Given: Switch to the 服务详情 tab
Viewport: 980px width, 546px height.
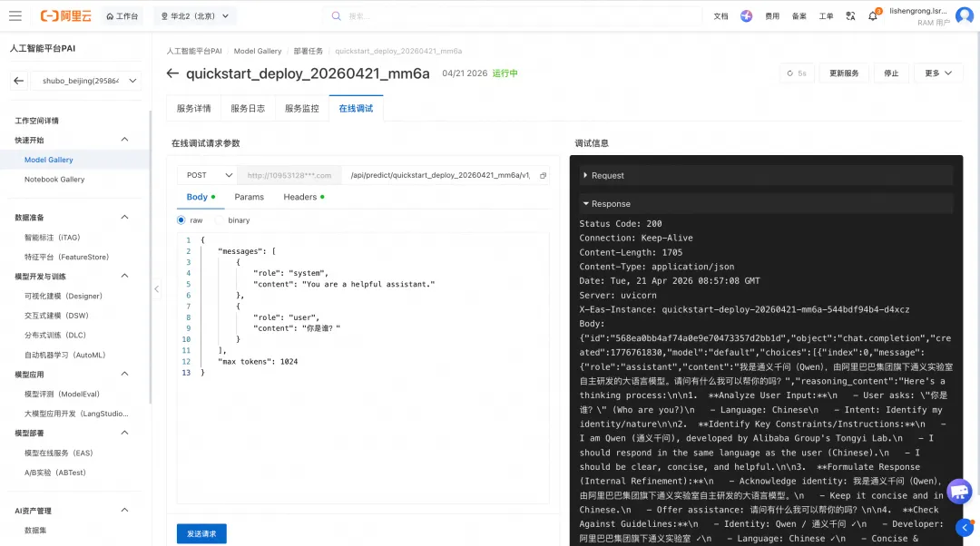Looking at the screenshot, I should [x=194, y=109].
